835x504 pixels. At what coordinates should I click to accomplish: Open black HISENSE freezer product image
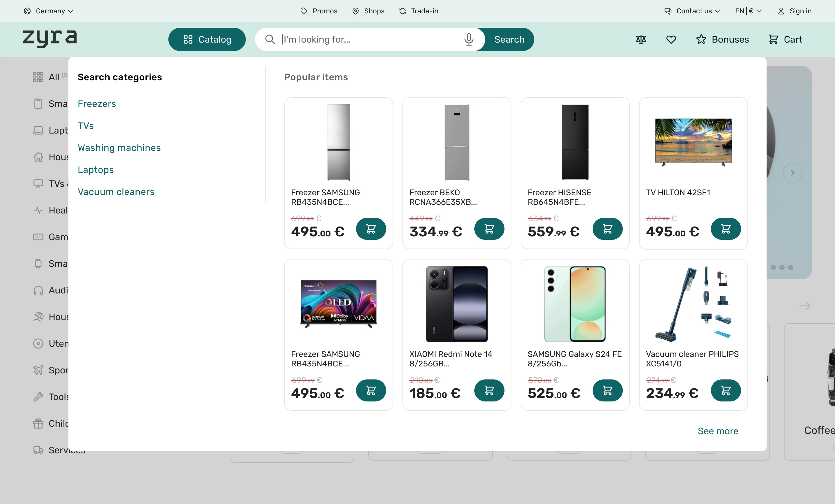[575, 142]
